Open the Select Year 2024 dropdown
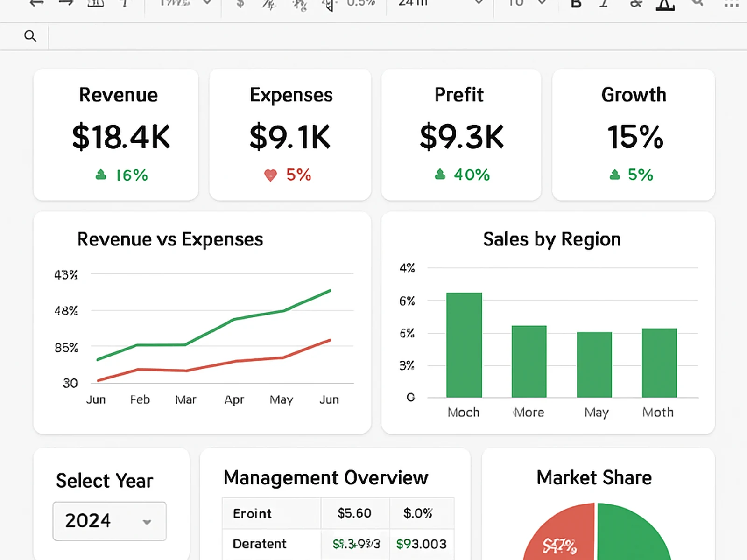The height and width of the screenshot is (560, 747). (x=109, y=521)
